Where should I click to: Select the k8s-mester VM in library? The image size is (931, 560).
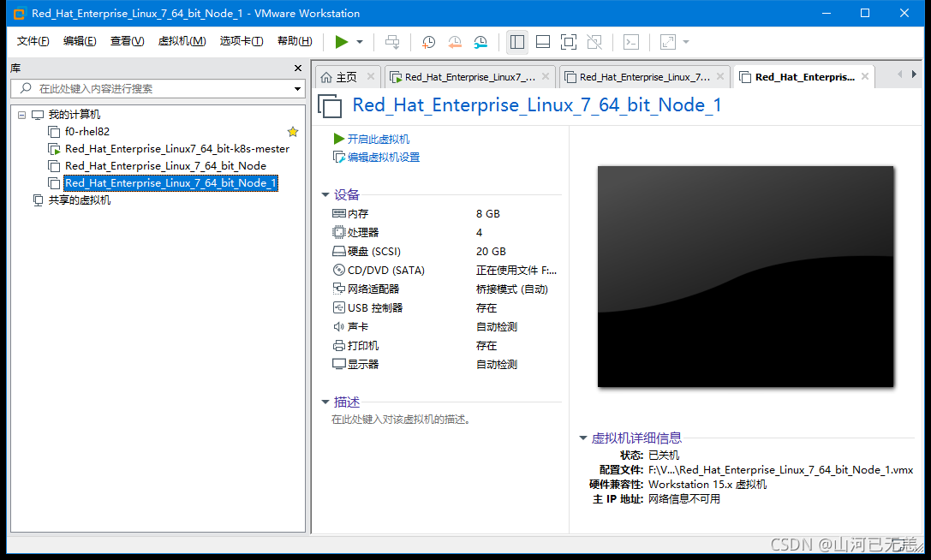coord(177,148)
